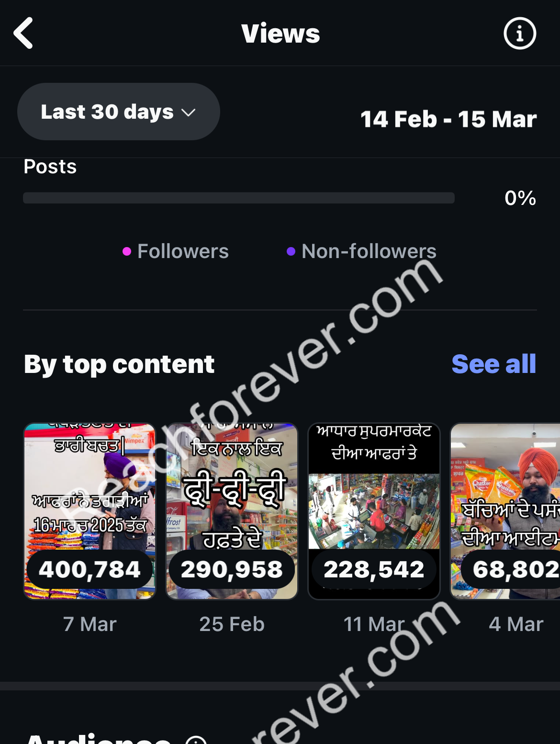Viewport: 560px width, 744px height.
Task: Open the post with 68,802 views
Action: click(x=505, y=511)
